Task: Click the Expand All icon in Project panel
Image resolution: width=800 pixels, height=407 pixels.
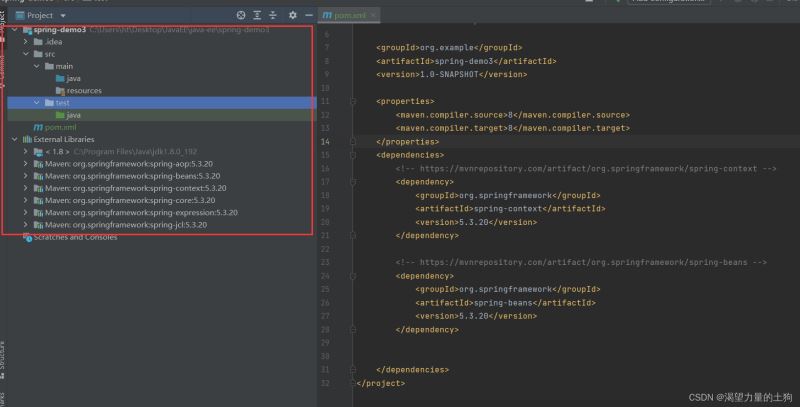Action: click(x=257, y=15)
